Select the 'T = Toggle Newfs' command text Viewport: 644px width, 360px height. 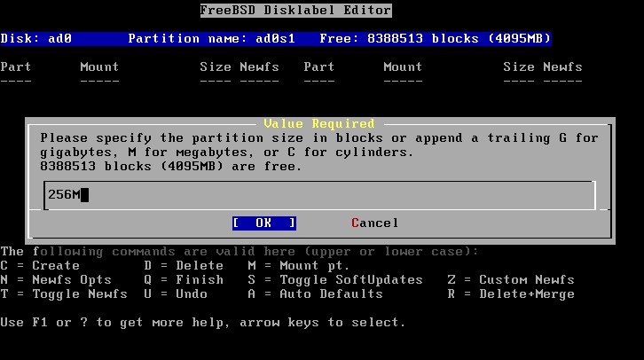[x=64, y=293]
